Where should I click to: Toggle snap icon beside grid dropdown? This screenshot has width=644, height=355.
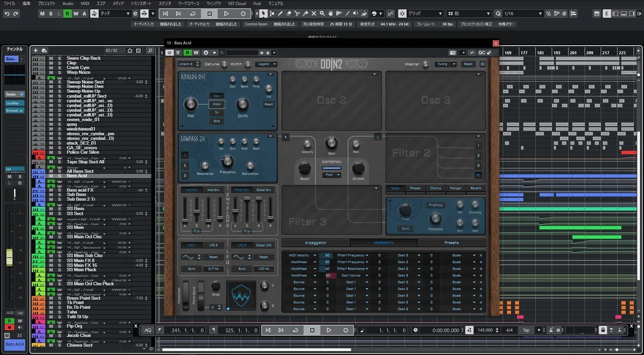(x=403, y=13)
